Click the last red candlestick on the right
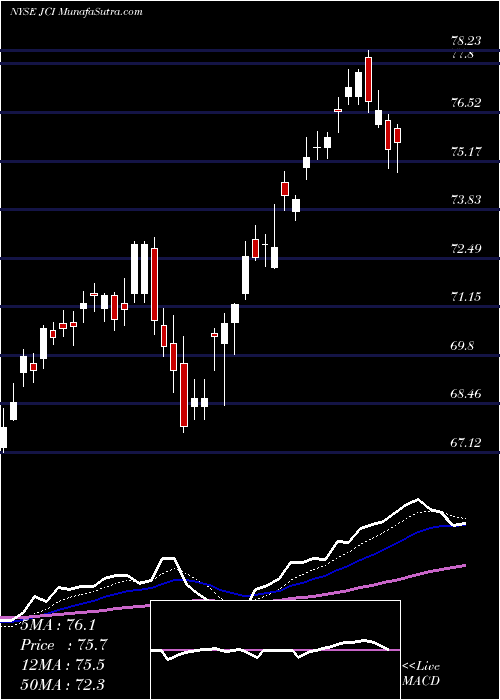Viewport: 500px width, 700px height. coord(397,136)
